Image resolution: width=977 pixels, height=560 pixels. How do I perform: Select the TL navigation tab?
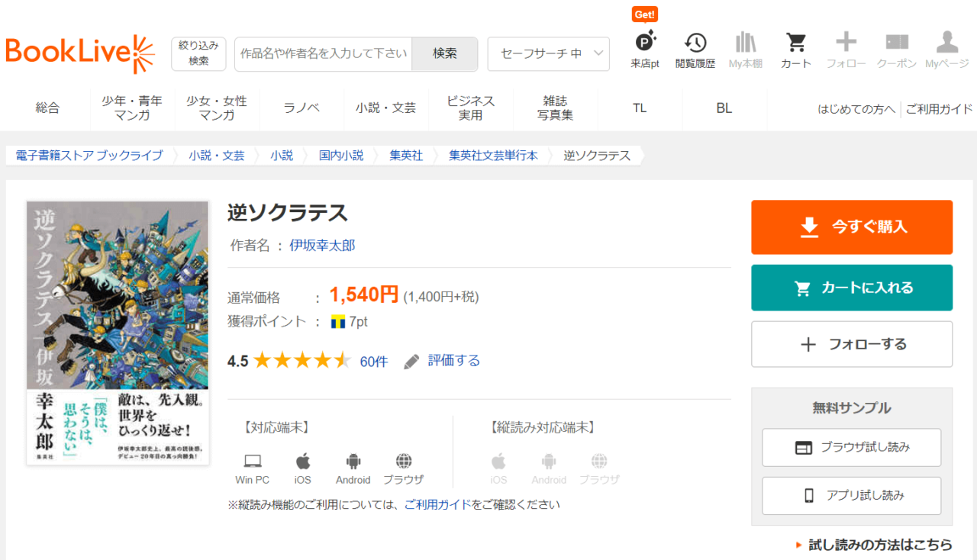pos(640,108)
